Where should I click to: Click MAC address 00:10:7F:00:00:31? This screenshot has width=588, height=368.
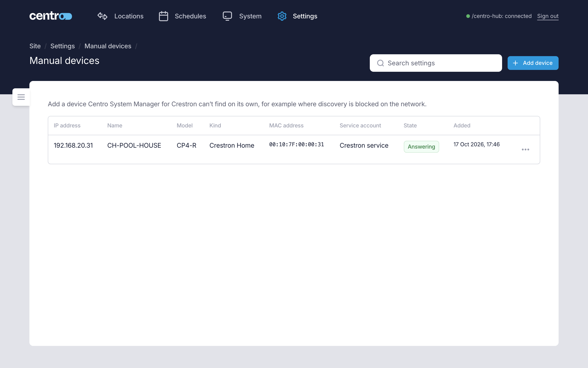coord(297,144)
